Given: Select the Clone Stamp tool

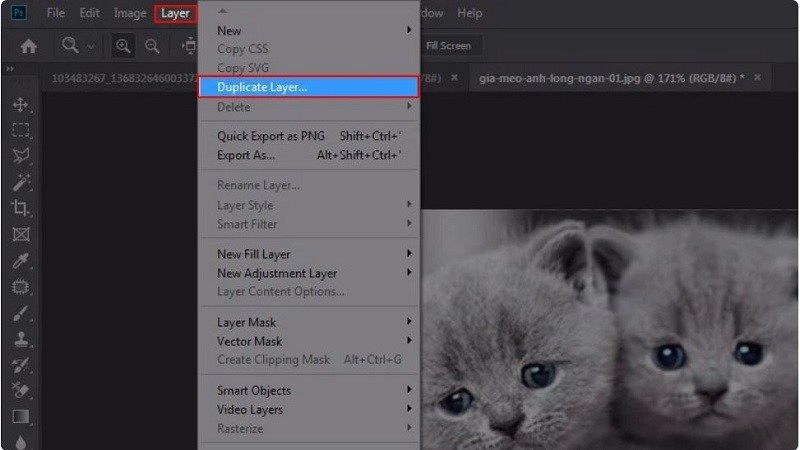Looking at the screenshot, I should click(21, 339).
